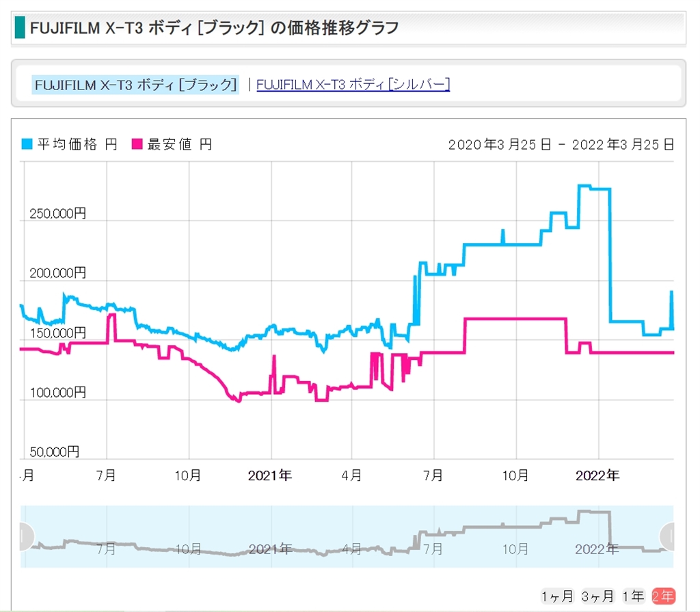Toggle the 平均価格 円 legend label

coord(77,144)
